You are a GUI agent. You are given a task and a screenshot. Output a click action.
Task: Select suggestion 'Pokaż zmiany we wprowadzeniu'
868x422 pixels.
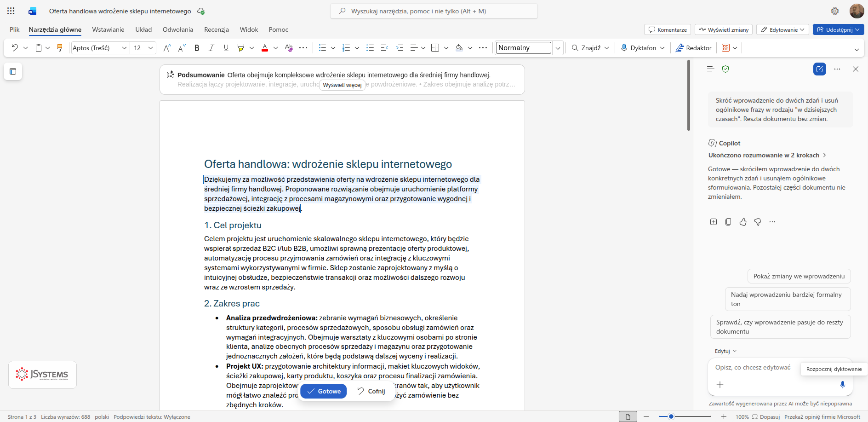pyautogui.click(x=799, y=276)
